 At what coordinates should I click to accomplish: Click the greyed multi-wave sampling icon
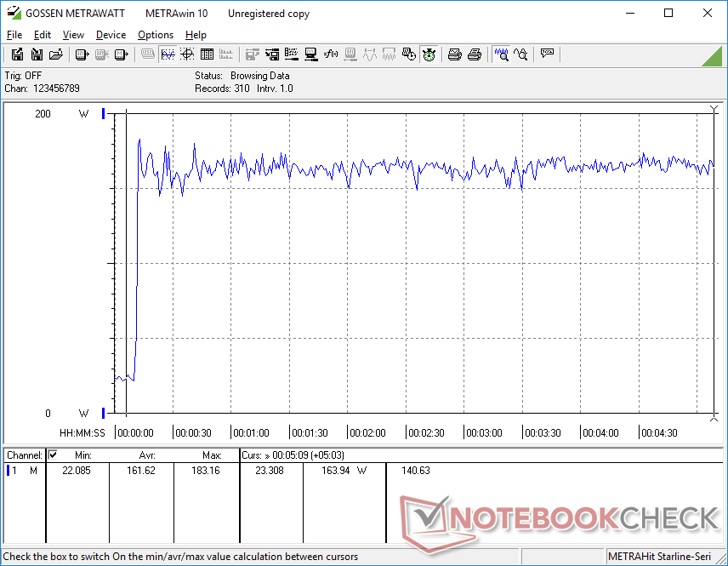(x=389, y=54)
